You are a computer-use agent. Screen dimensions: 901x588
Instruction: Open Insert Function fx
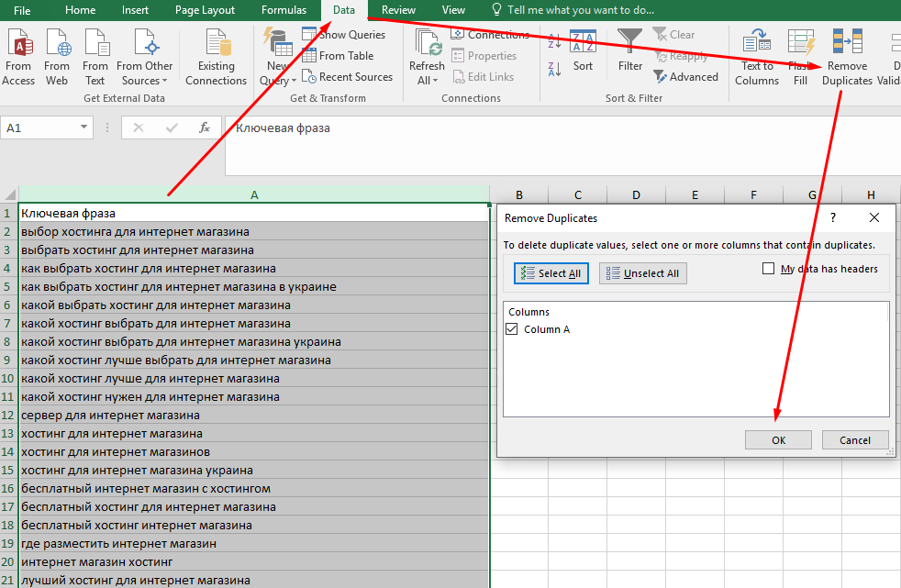[204, 128]
